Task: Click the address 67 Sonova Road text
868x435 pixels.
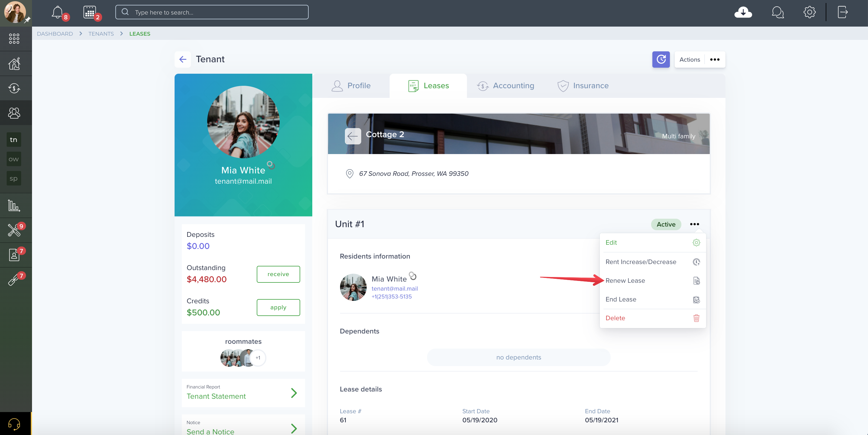Action: (x=413, y=174)
